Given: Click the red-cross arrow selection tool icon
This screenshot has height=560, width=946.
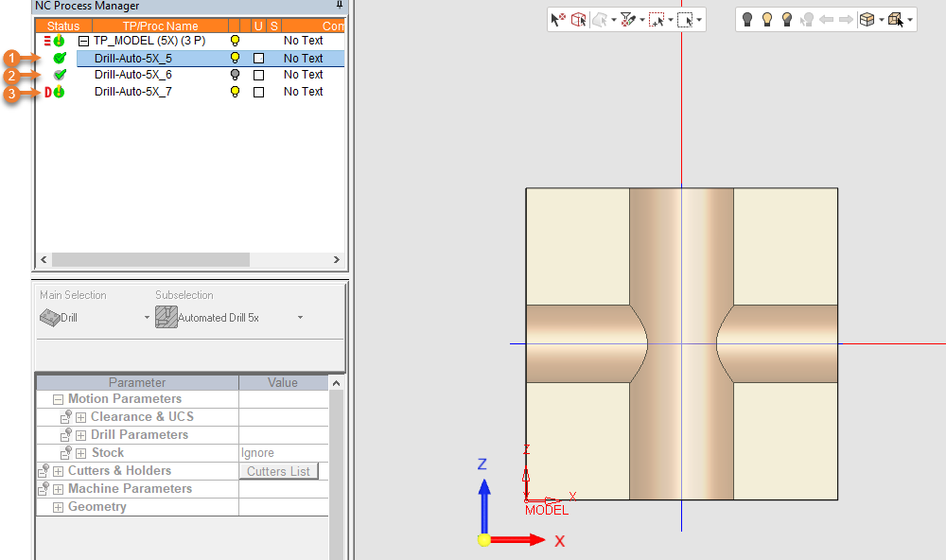Looking at the screenshot, I should 558,19.
